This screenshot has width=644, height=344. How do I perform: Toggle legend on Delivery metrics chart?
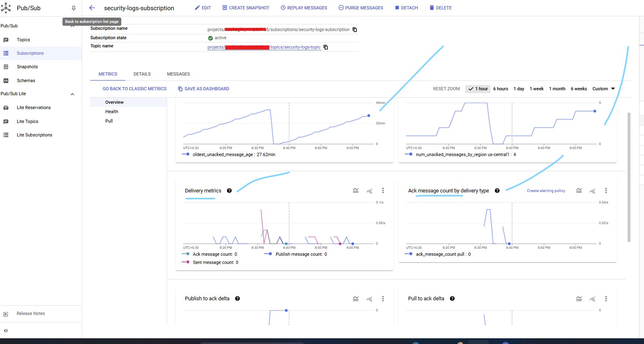356,191
